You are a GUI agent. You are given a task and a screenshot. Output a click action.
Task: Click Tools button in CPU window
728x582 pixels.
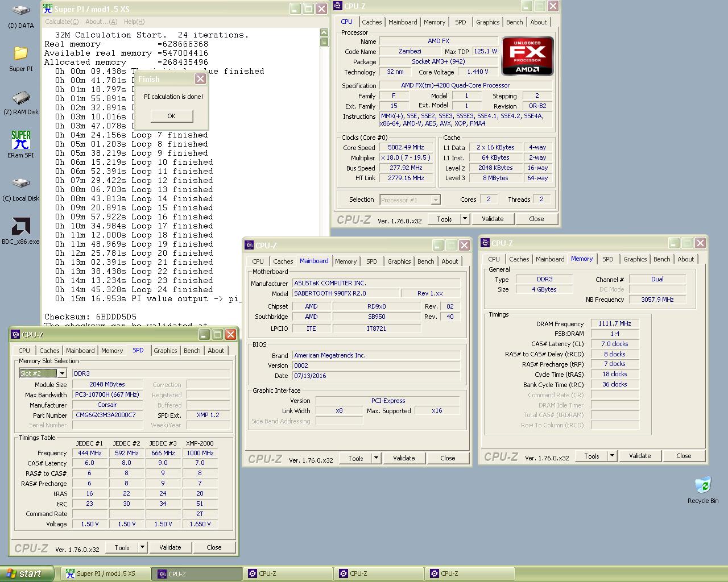coord(445,219)
